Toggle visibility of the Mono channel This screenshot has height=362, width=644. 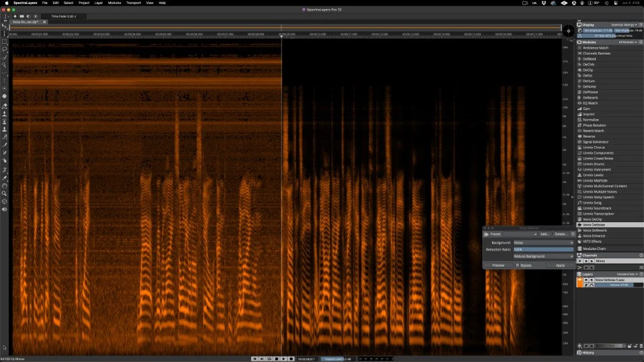580,261
